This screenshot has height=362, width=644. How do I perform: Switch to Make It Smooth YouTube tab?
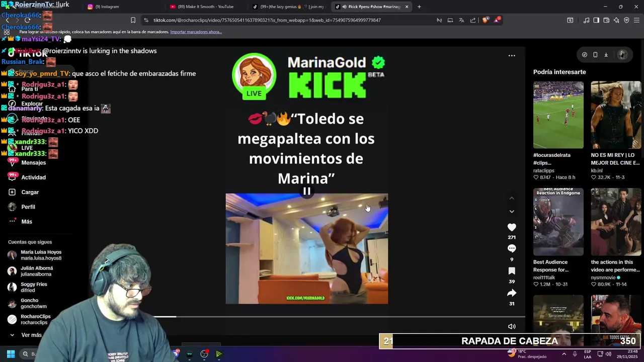(x=202, y=7)
